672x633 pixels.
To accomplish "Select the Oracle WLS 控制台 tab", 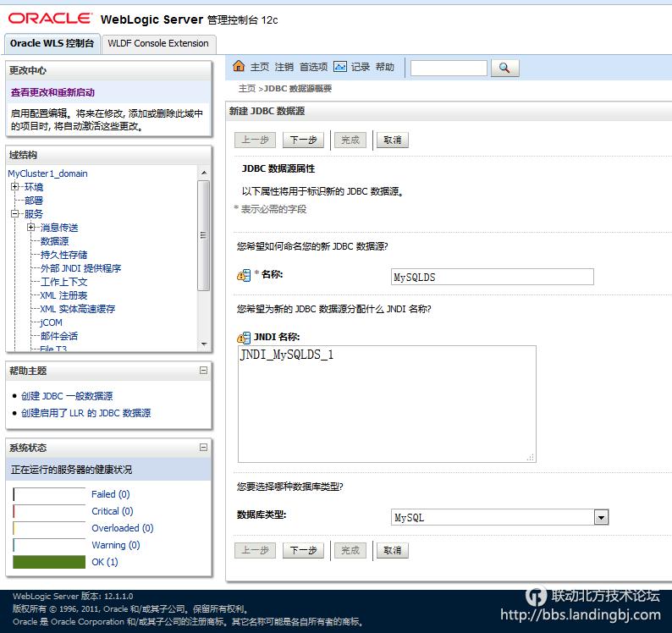I will [x=52, y=43].
